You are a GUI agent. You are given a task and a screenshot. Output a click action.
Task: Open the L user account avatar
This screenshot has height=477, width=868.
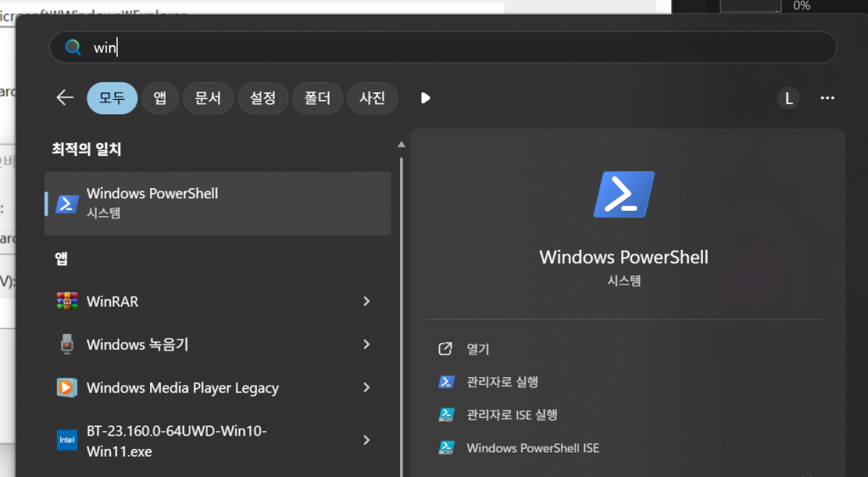point(788,98)
